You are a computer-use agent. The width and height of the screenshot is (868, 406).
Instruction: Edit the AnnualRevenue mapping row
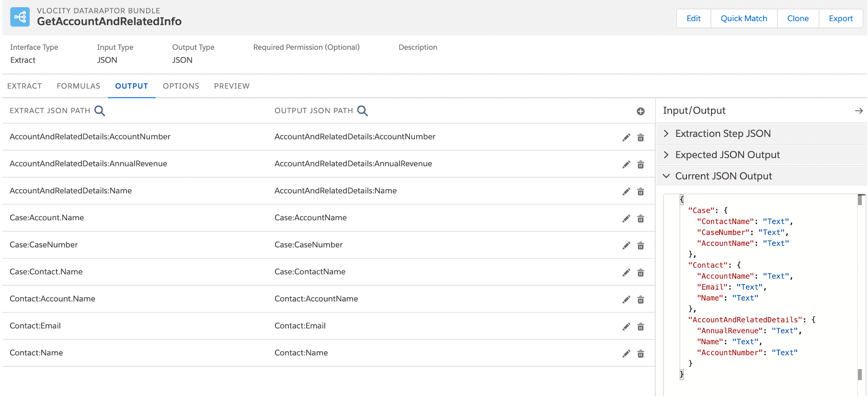coord(626,165)
